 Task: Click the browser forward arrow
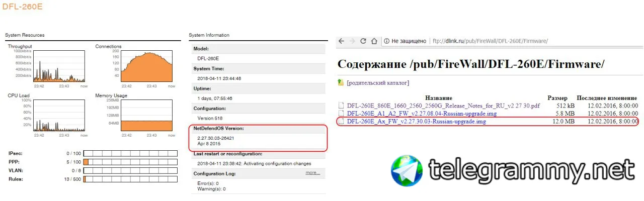point(352,41)
